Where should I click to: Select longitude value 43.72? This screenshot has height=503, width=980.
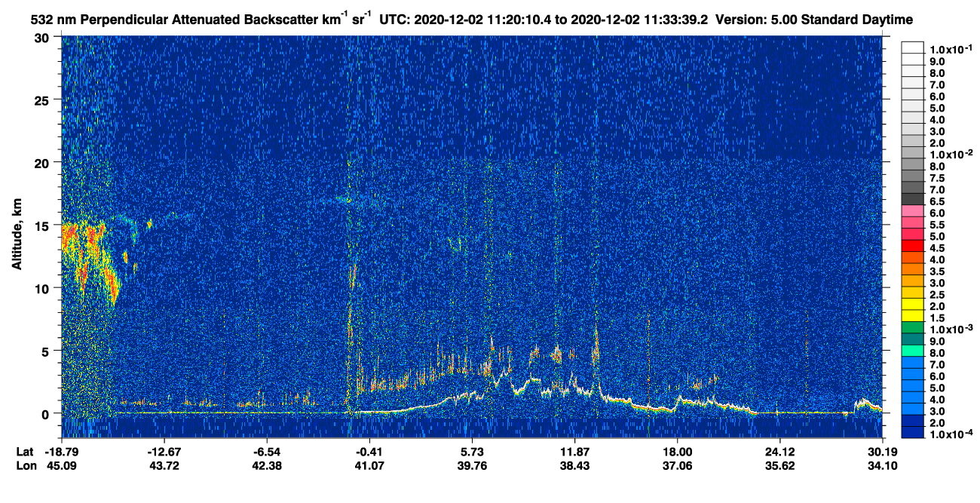point(164,466)
